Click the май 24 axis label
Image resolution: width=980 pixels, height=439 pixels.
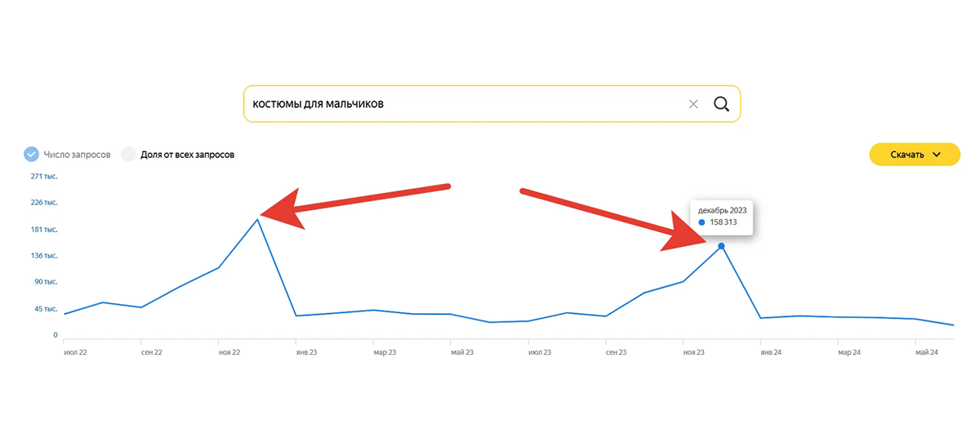[927, 352]
